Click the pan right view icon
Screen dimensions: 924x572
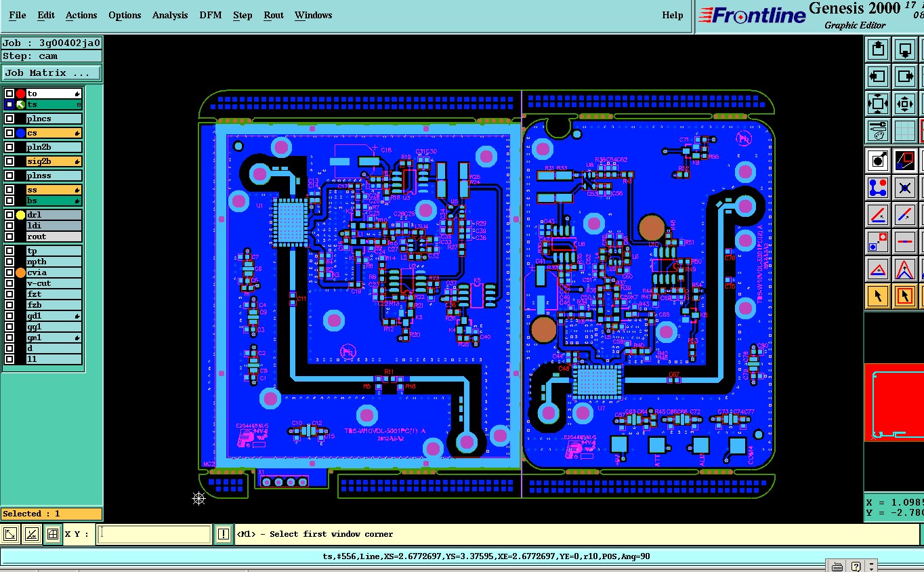[906, 77]
